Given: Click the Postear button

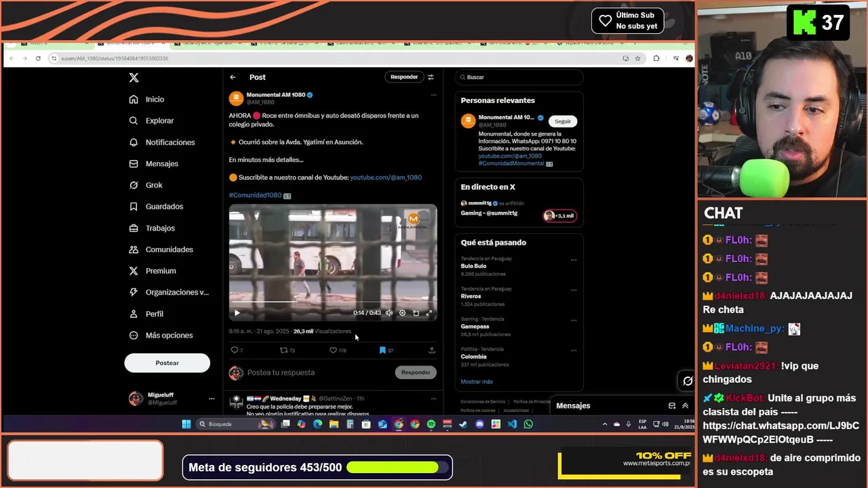Looking at the screenshot, I should 167,363.
